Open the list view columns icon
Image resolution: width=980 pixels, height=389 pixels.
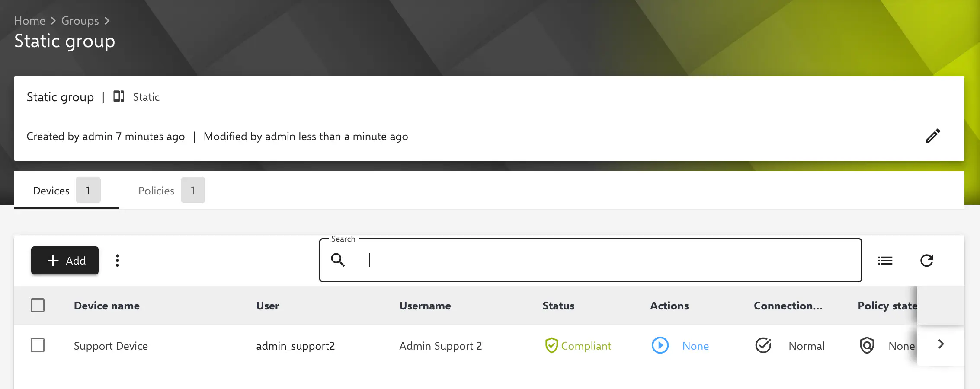(x=885, y=261)
